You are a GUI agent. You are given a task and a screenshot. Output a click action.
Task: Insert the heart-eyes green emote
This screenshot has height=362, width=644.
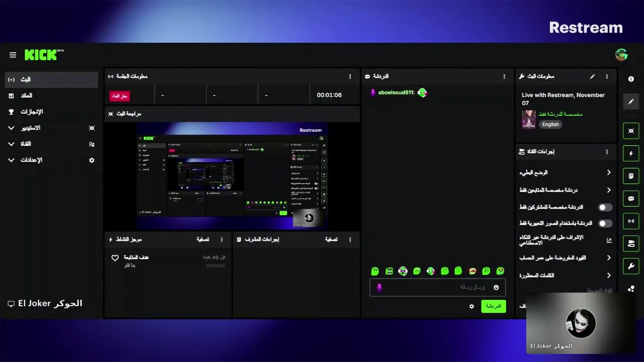point(500,271)
